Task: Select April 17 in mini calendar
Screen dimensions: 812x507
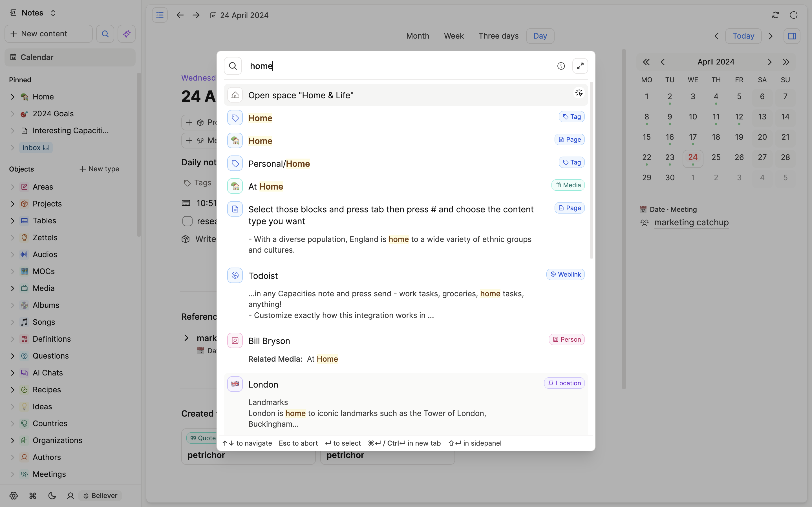Action: [692, 137]
